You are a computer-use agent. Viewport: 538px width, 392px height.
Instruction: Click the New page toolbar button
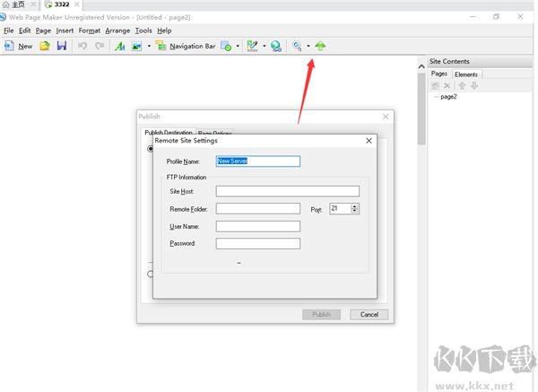[19, 46]
